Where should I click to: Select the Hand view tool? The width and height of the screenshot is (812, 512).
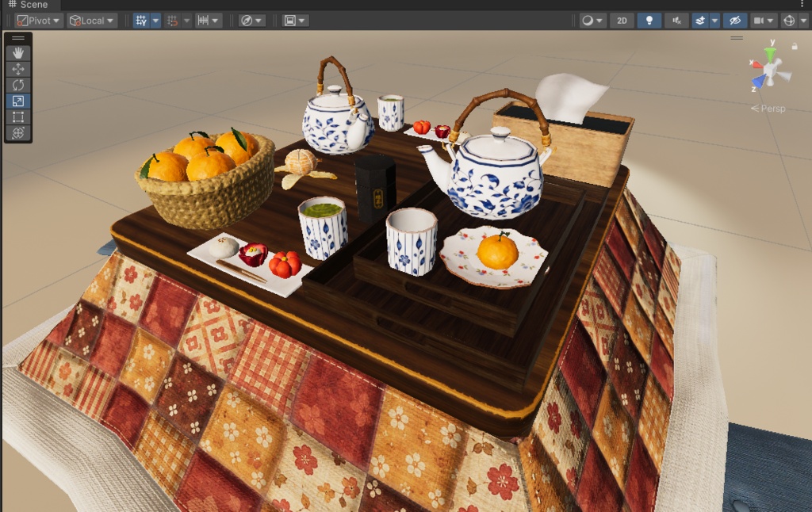(x=18, y=53)
